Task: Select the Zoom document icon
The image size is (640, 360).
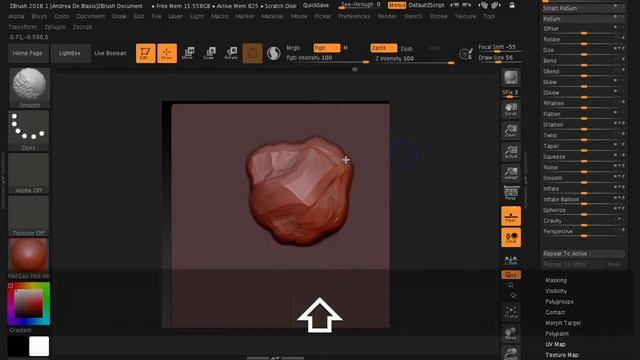Action: click(x=511, y=130)
